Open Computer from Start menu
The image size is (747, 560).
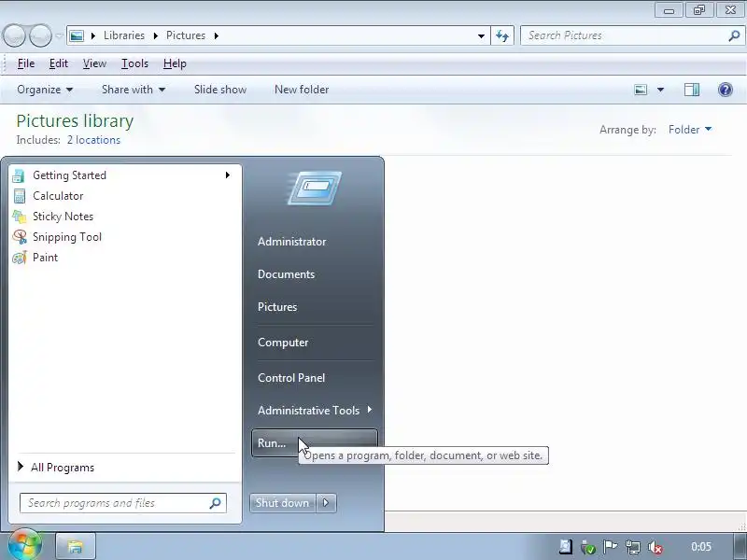point(315,343)
